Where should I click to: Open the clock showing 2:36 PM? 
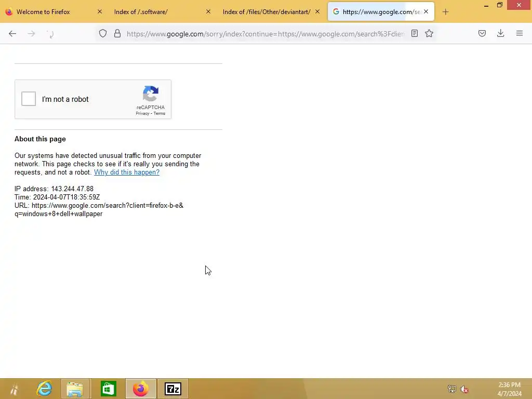point(509,389)
